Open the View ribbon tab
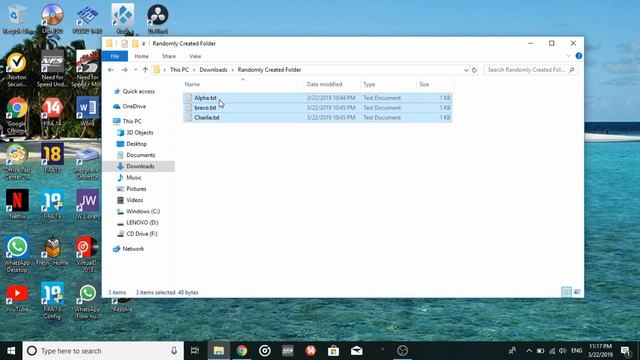 pyautogui.click(x=195, y=56)
